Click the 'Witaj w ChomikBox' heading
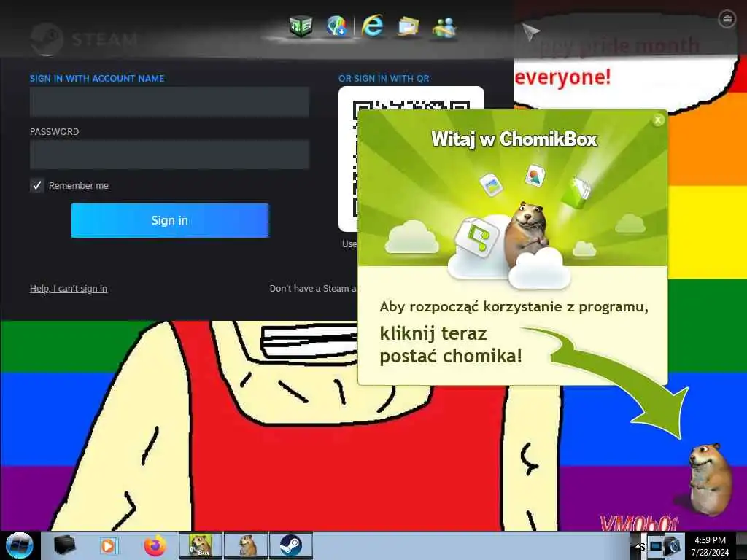 (x=514, y=139)
